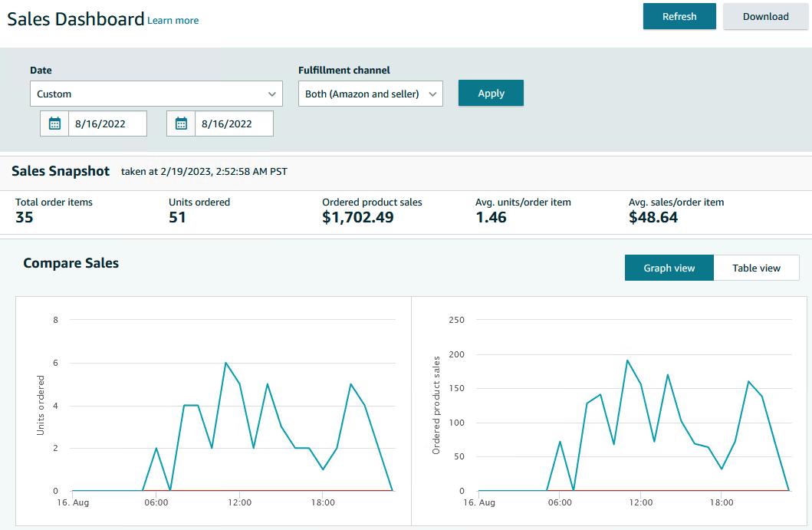Click the Ordered product sales chart peak

pyautogui.click(x=627, y=360)
